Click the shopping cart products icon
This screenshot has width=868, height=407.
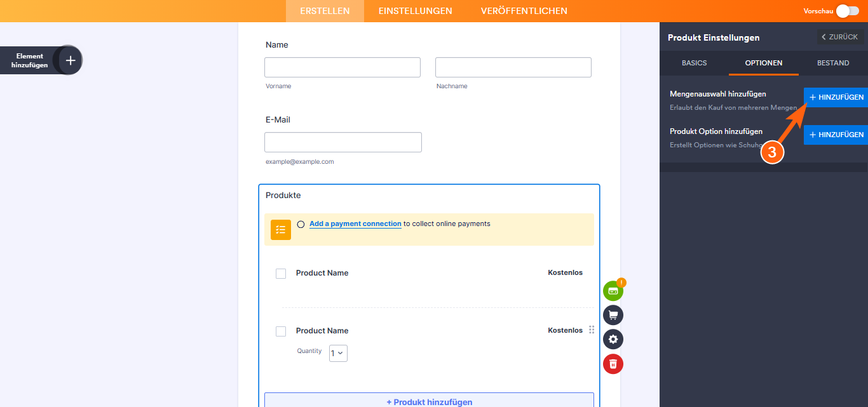coord(613,315)
